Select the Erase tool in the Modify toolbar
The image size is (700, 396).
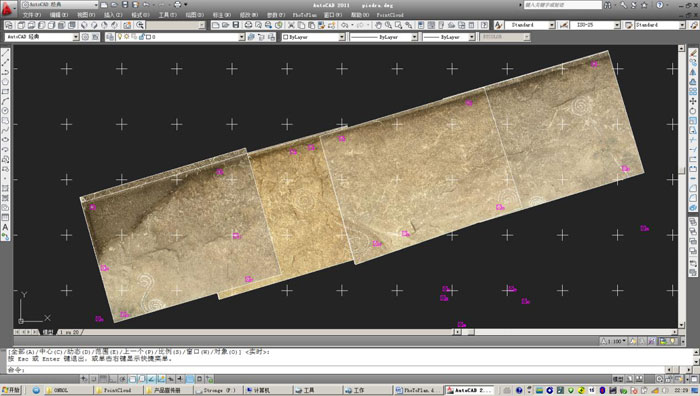pos(693,53)
